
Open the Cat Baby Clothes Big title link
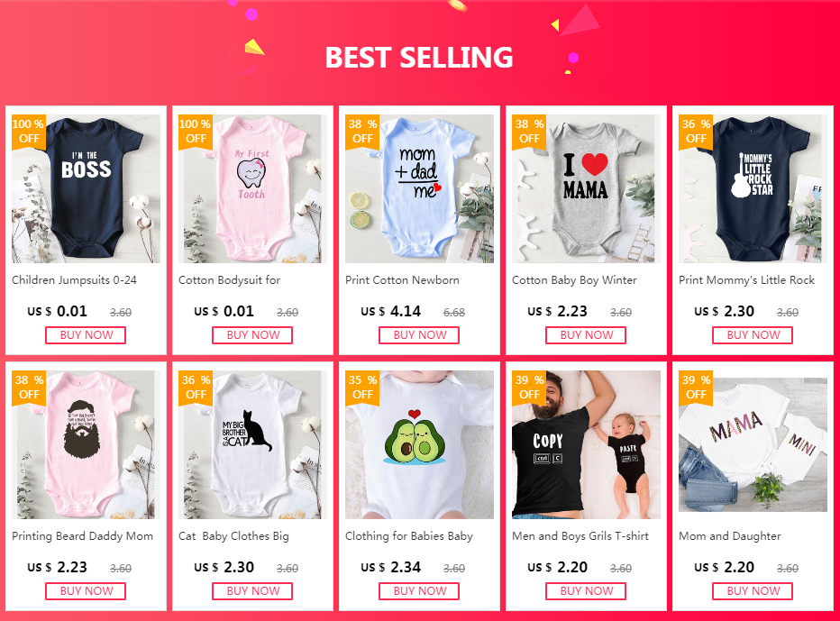(233, 536)
